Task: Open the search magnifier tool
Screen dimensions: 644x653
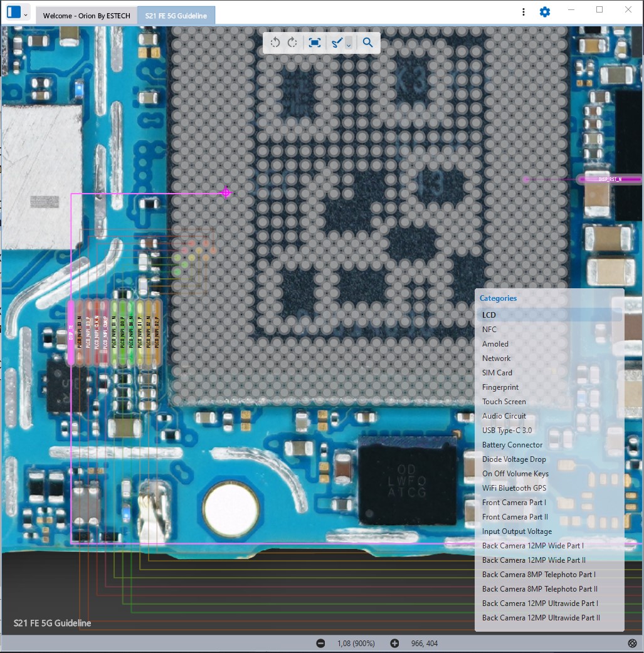Action: [368, 43]
